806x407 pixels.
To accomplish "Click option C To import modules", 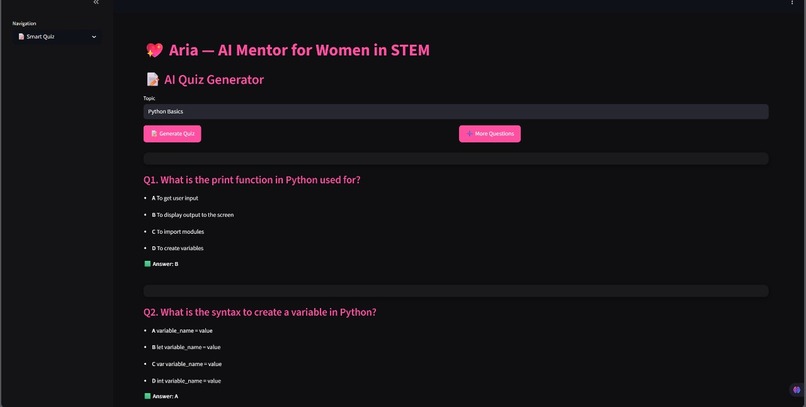I will pos(178,232).
